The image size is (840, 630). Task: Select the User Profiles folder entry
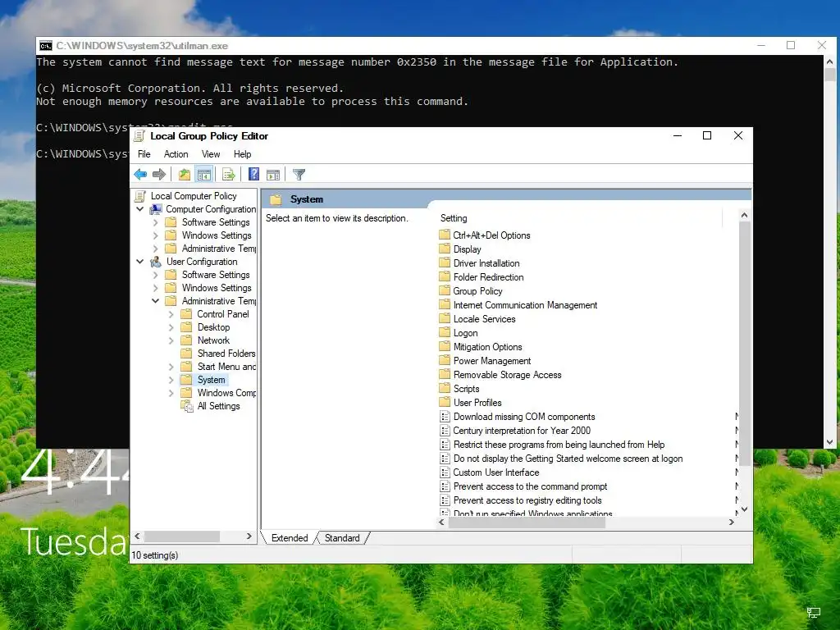[x=477, y=402]
